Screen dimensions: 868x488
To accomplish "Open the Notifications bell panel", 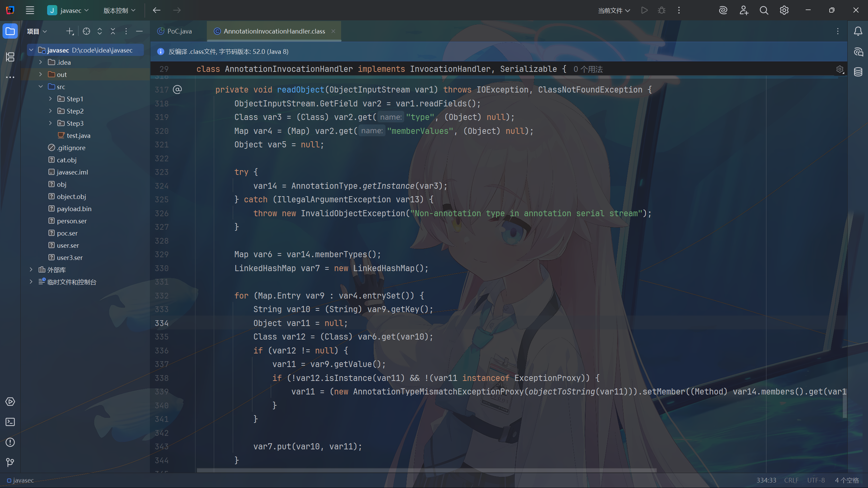I will [x=858, y=31].
